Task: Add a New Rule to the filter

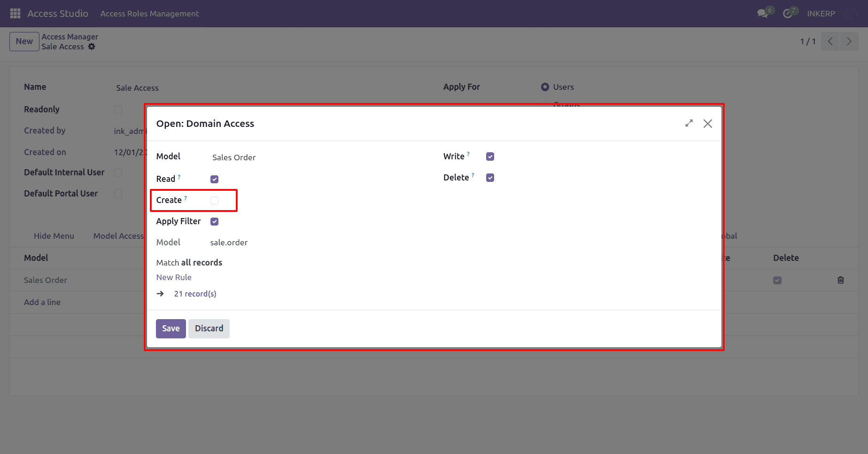Action: [x=174, y=277]
